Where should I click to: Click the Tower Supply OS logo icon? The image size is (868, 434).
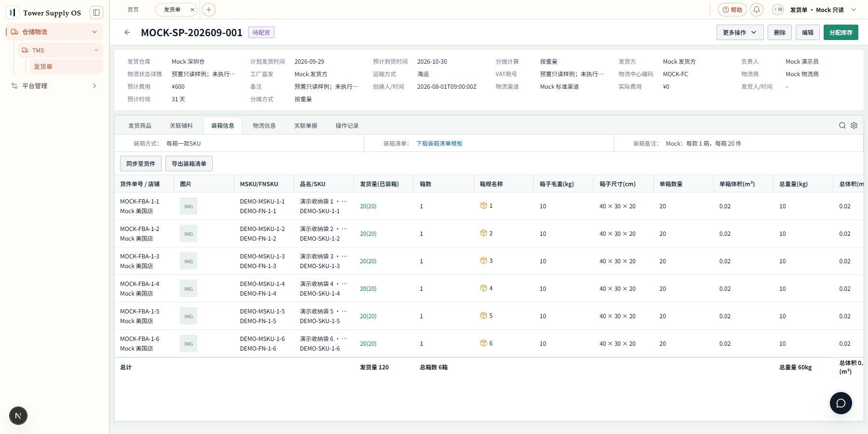[x=13, y=13]
